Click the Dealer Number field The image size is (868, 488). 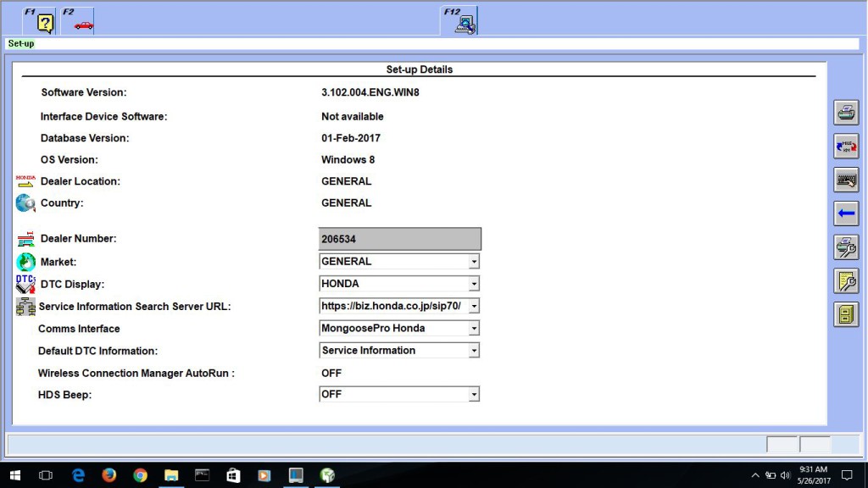(x=399, y=240)
